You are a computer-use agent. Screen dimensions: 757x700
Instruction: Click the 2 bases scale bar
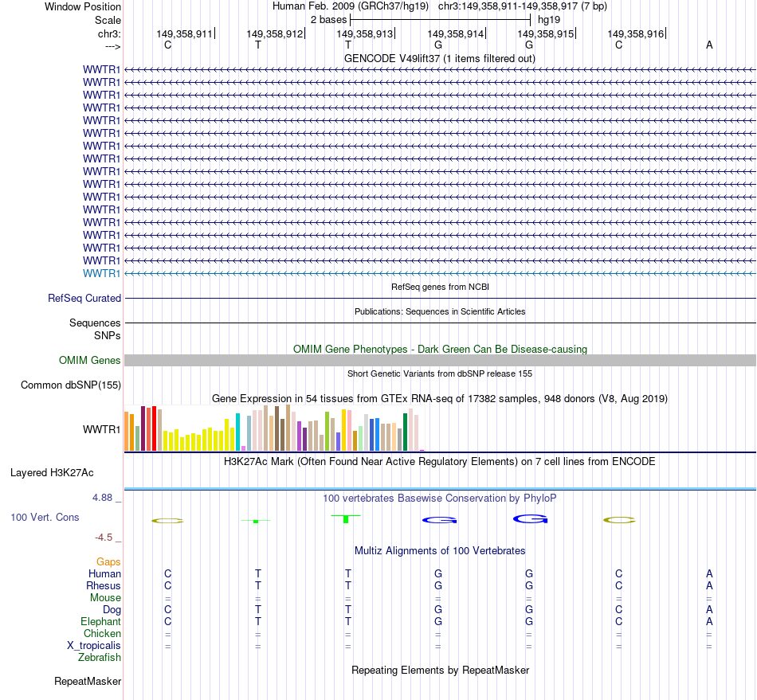441,20
